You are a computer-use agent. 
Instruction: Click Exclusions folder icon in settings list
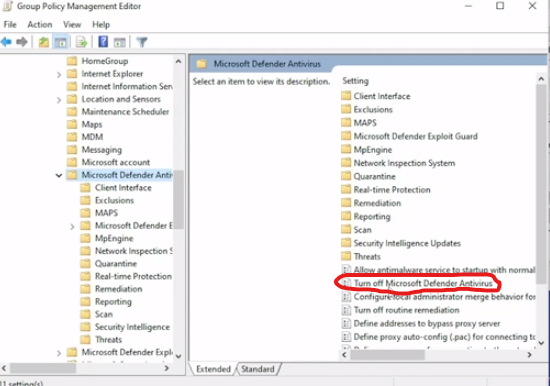[x=346, y=109]
